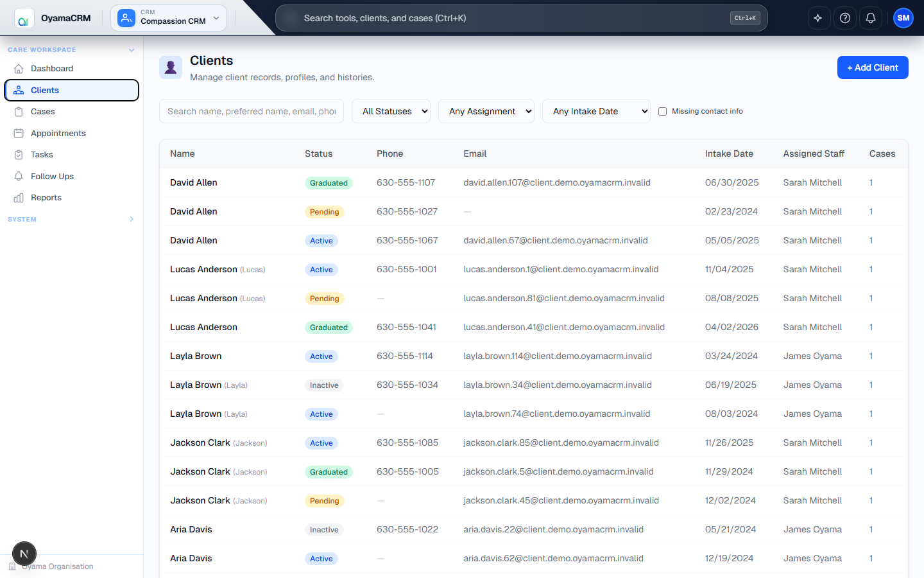Enable Missing contact info checkbox

point(663,112)
